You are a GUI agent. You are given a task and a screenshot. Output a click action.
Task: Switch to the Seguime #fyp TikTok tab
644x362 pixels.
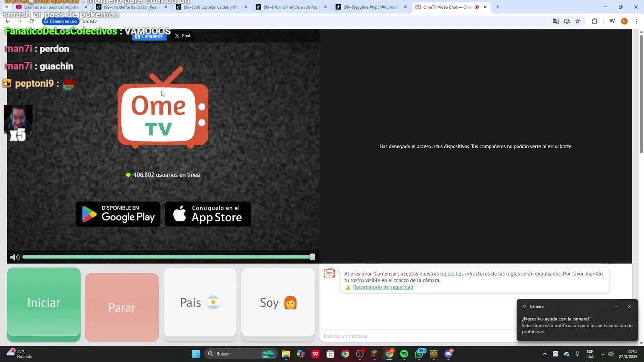click(371, 7)
